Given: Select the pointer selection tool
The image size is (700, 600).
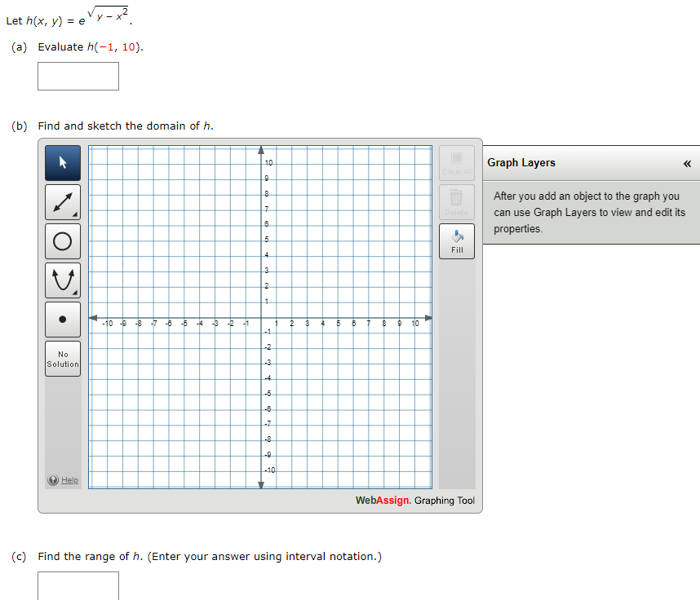Looking at the screenshot, I should click(63, 163).
